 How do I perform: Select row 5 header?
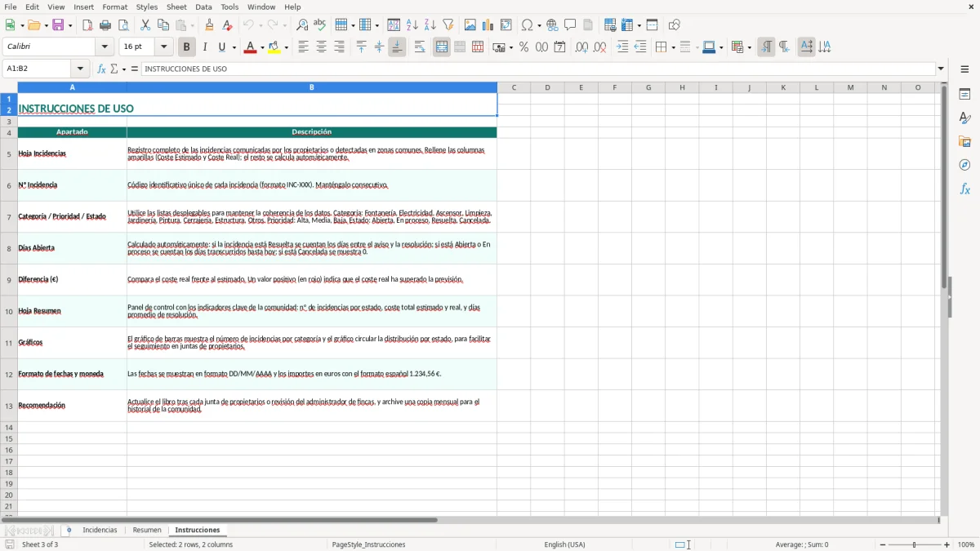click(9, 154)
